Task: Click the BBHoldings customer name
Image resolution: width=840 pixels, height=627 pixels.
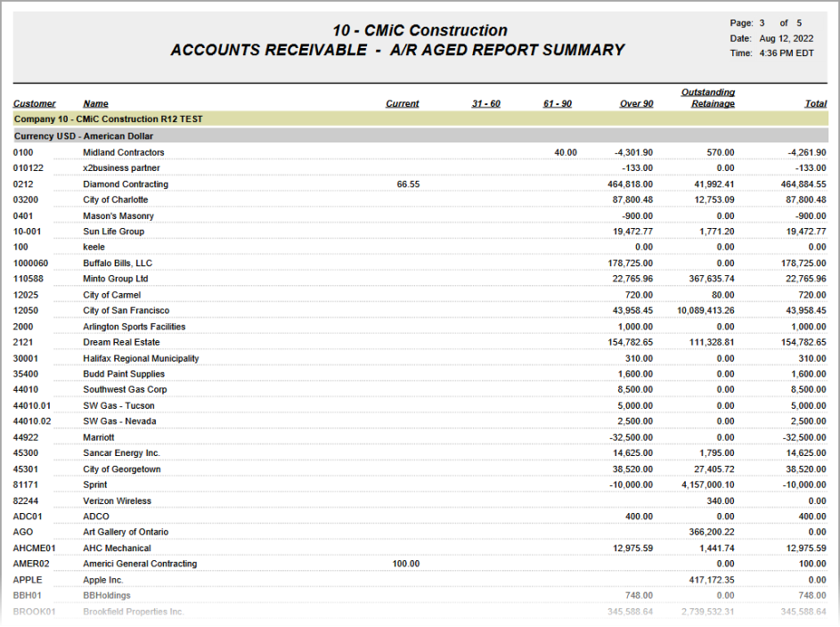Action: pos(107,596)
